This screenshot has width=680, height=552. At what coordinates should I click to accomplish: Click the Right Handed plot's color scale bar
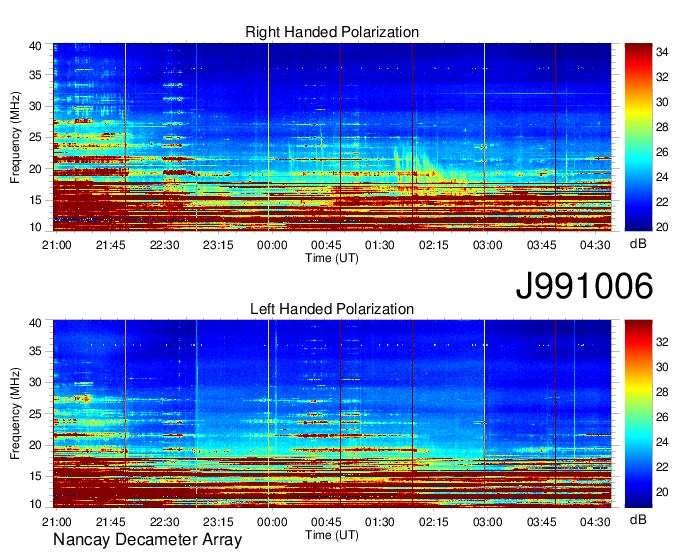coord(638,137)
